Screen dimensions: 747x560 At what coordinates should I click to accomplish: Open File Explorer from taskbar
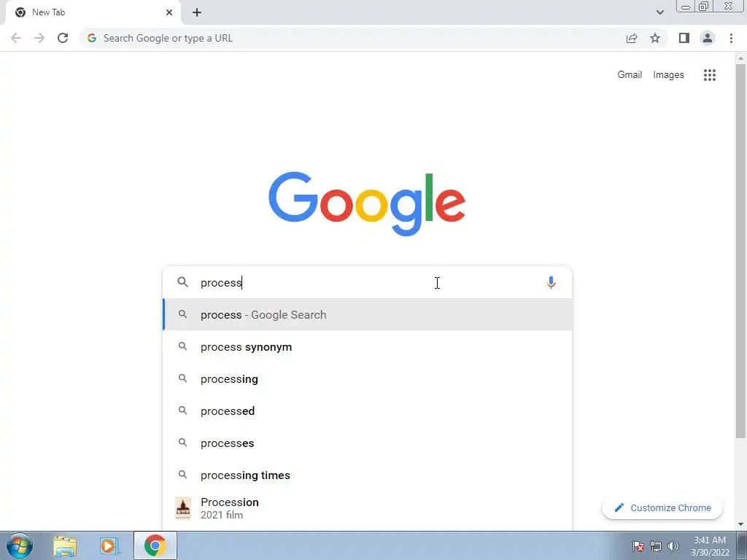coord(65,545)
